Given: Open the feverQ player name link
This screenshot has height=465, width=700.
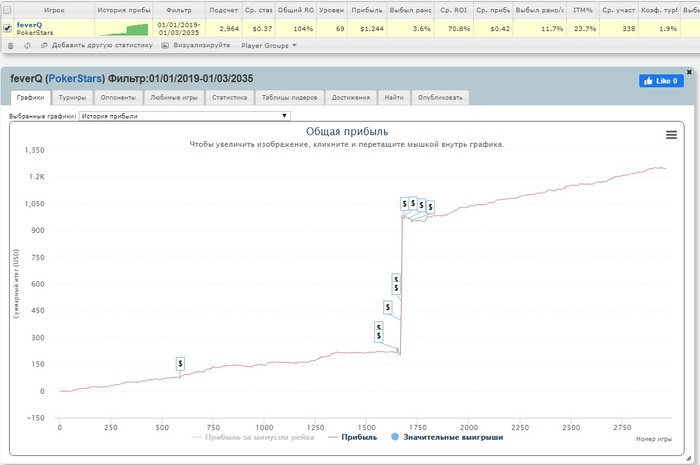Looking at the screenshot, I should pos(29,25).
